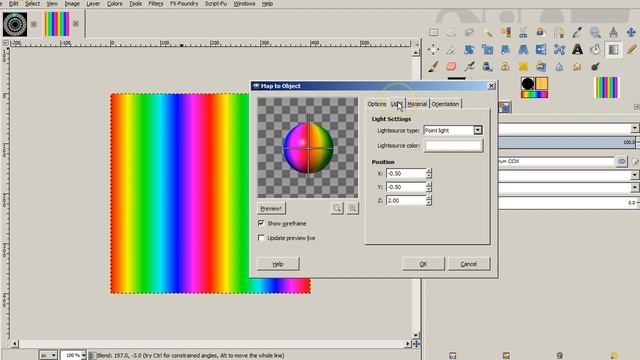Select the Smudge tool
640x360 pixels.
pyautogui.click(x=577, y=67)
